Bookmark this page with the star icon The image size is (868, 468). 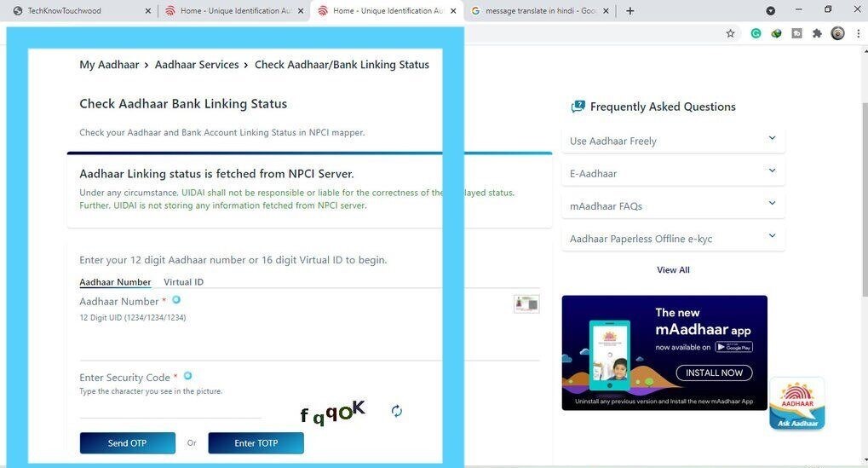[x=730, y=34]
